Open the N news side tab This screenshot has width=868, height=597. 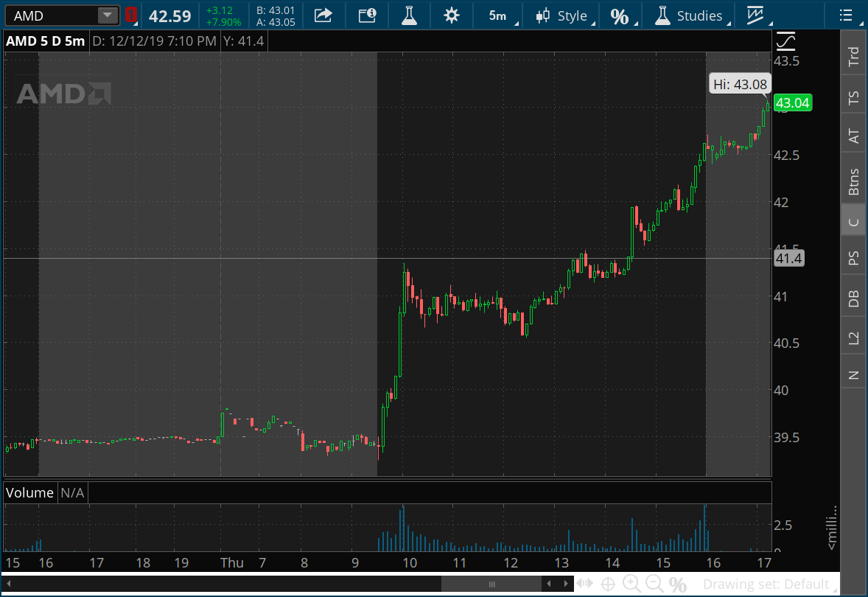pos(853,375)
